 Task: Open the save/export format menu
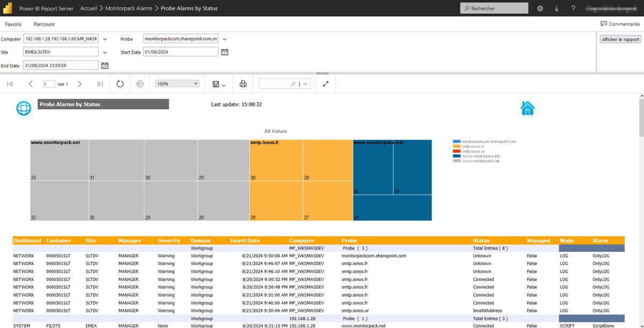coord(219,84)
